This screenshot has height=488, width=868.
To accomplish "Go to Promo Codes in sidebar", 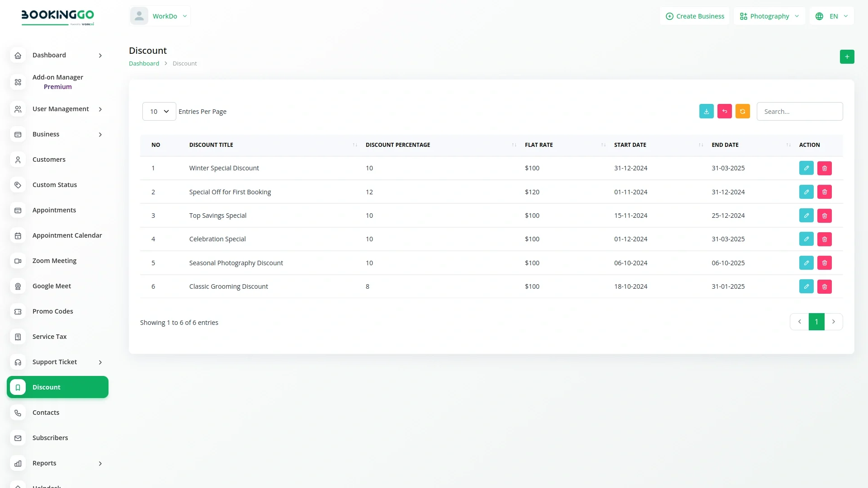I will tap(52, 311).
